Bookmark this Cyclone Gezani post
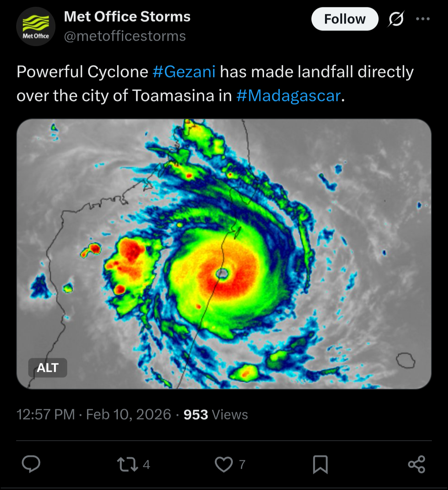Screen dimensions: 448x490 pos(320,464)
